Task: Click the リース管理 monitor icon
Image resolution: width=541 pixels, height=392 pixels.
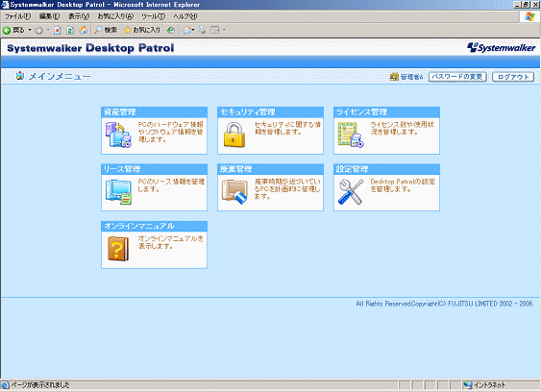Action: click(118, 192)
